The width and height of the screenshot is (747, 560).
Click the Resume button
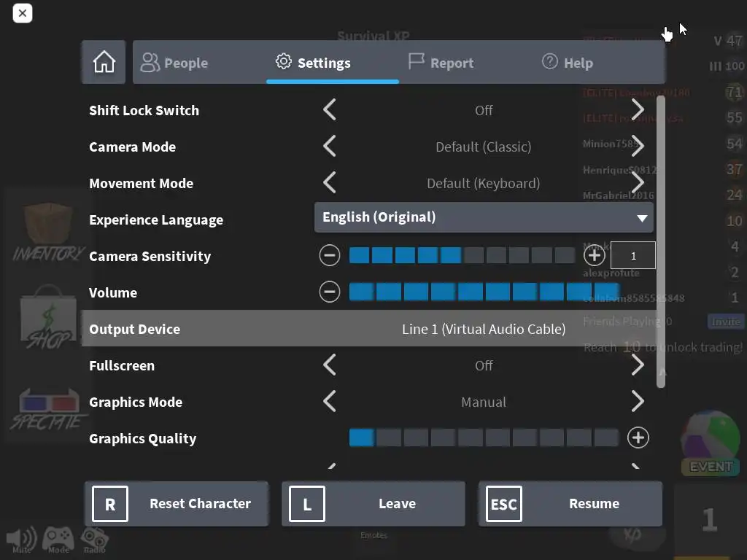click(x=570, y=504)
